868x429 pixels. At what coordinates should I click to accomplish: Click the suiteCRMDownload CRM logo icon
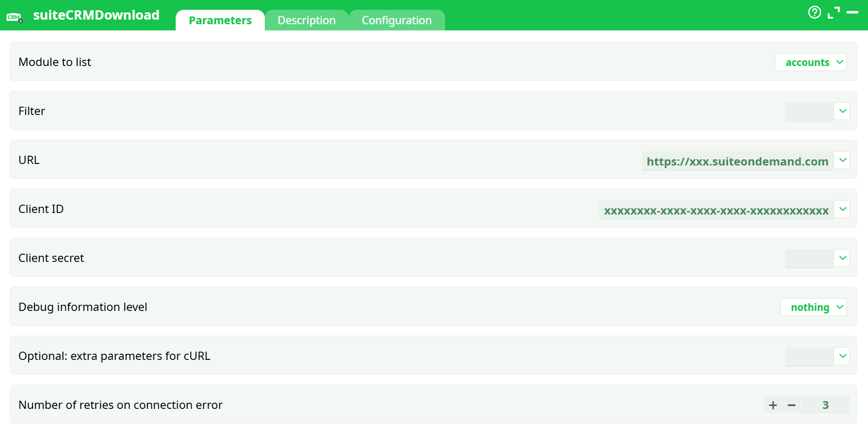14,18
